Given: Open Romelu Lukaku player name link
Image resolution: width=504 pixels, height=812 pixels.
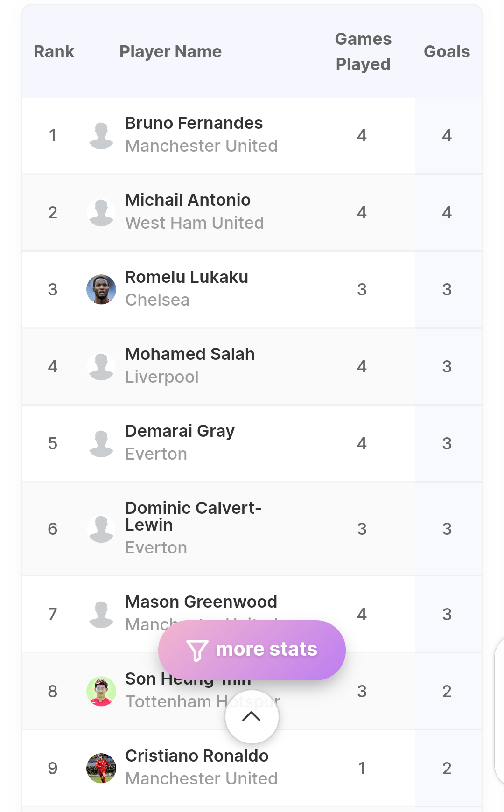Looking at the screenshot, I should click(x=187, y=277).
